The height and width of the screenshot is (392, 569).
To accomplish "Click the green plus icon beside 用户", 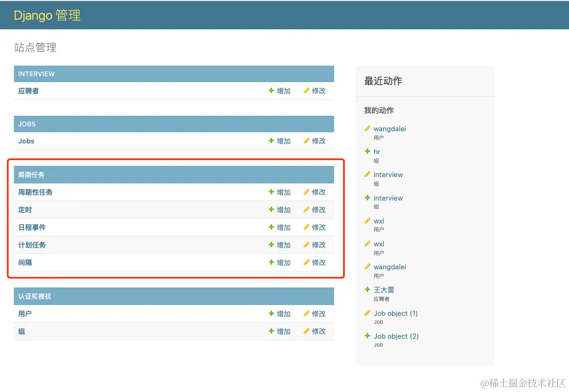I will click(271, 314).
